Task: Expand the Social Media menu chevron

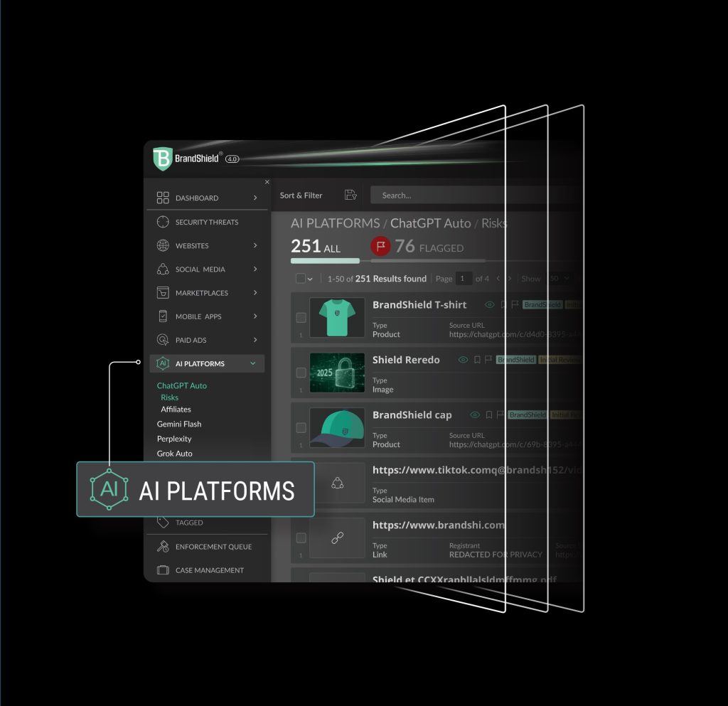Action: (x=255, y=269)
